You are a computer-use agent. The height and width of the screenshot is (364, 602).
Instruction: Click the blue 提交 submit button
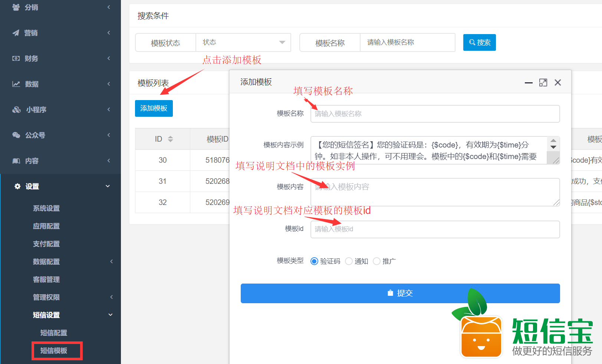click(400, 293)
